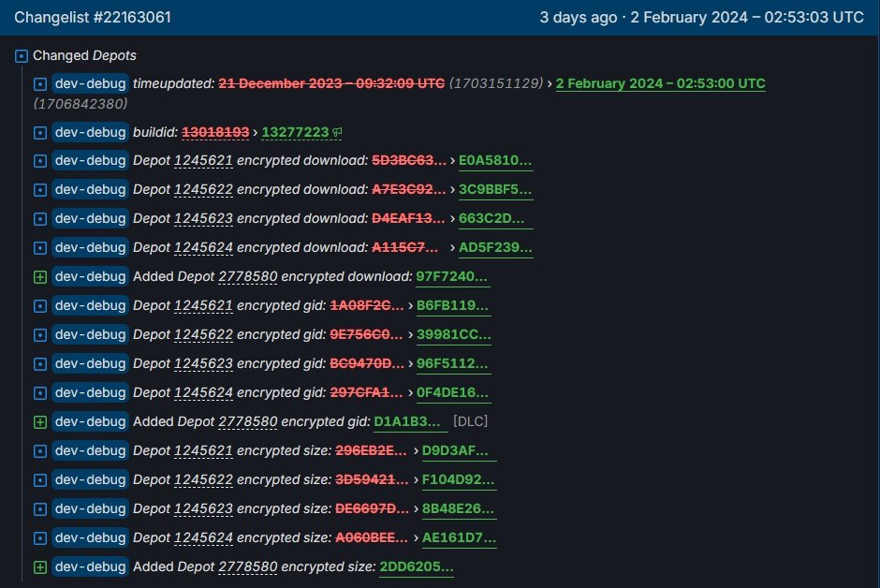Click the modified icon on buildid row
880x588 pixels.
[40, 132]
